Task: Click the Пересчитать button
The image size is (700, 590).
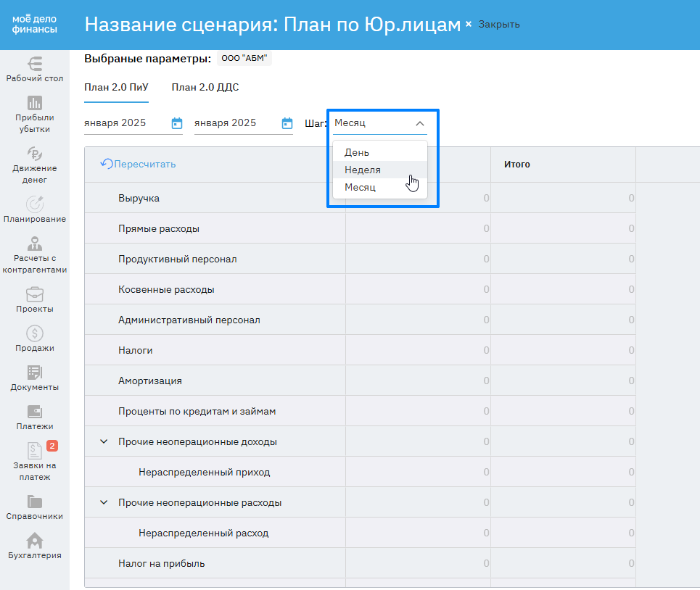Action: [139, 164]
